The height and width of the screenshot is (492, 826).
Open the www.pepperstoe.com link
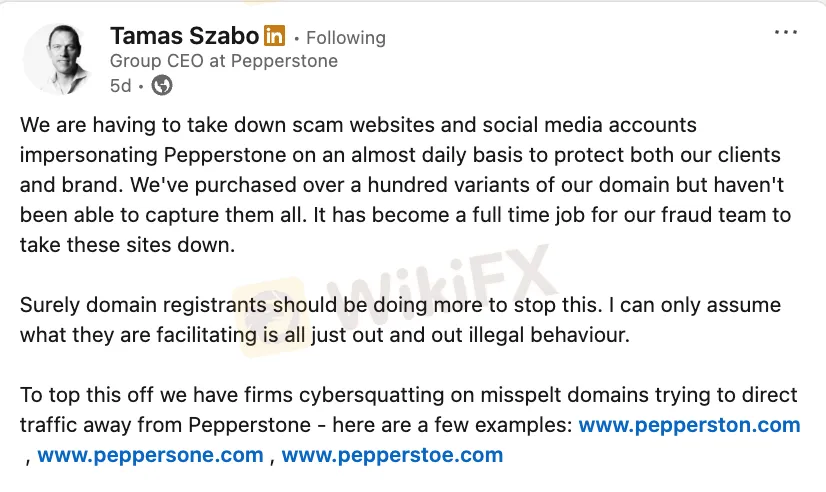(x=392, y=456)
